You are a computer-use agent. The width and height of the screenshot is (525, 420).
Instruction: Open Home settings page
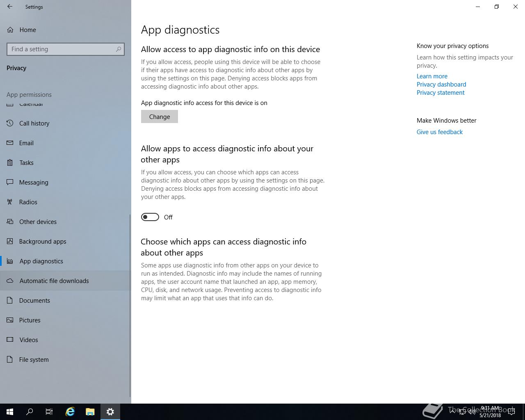coord(66,30)
